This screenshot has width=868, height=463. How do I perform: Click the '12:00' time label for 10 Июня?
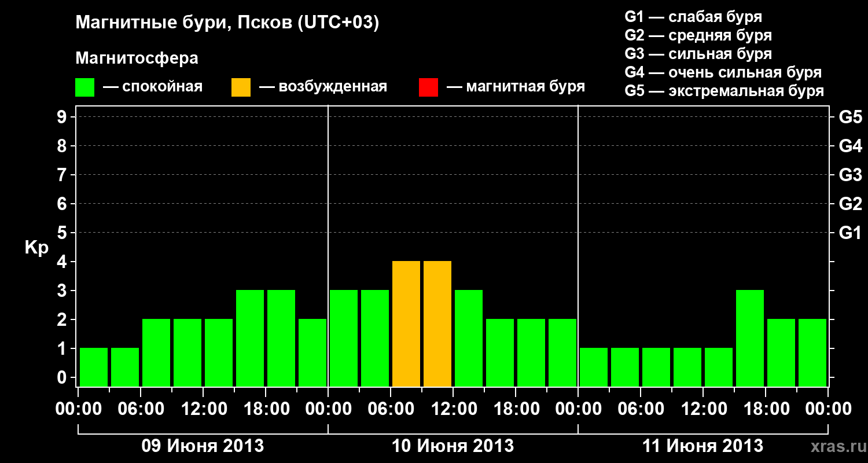pyautogui.click(x=453, y=409)
